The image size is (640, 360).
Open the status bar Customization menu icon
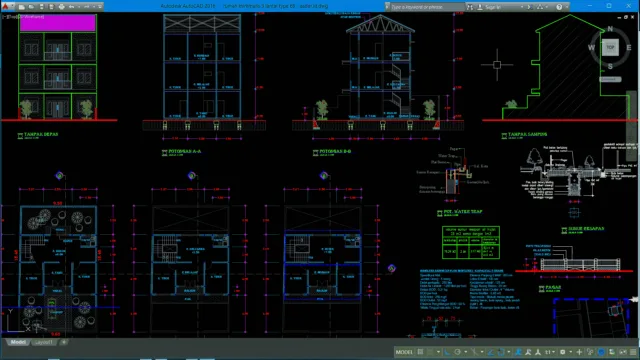pos(633,352)
